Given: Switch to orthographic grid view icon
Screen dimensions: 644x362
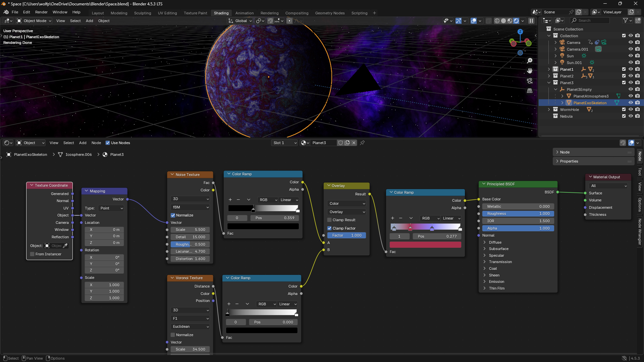Looking at the screenshot, I should (530, 91).
